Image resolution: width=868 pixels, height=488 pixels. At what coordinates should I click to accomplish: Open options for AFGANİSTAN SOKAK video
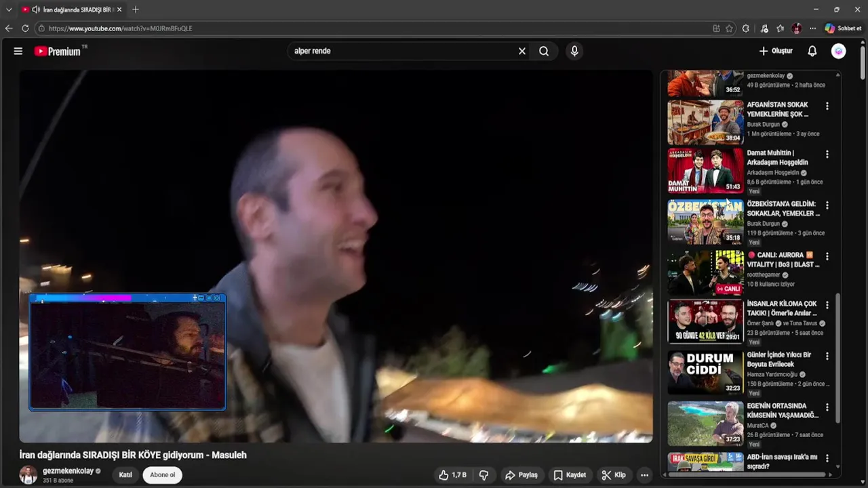[827, 106]
